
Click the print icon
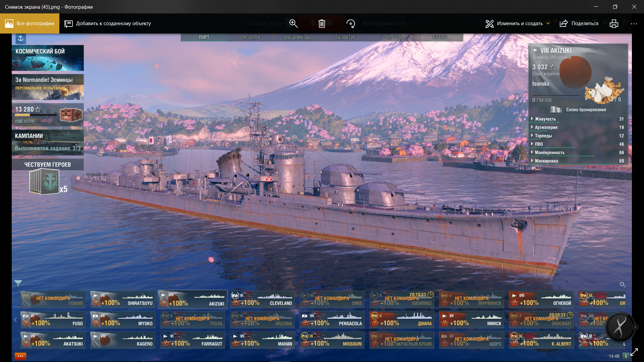point(614,23)
